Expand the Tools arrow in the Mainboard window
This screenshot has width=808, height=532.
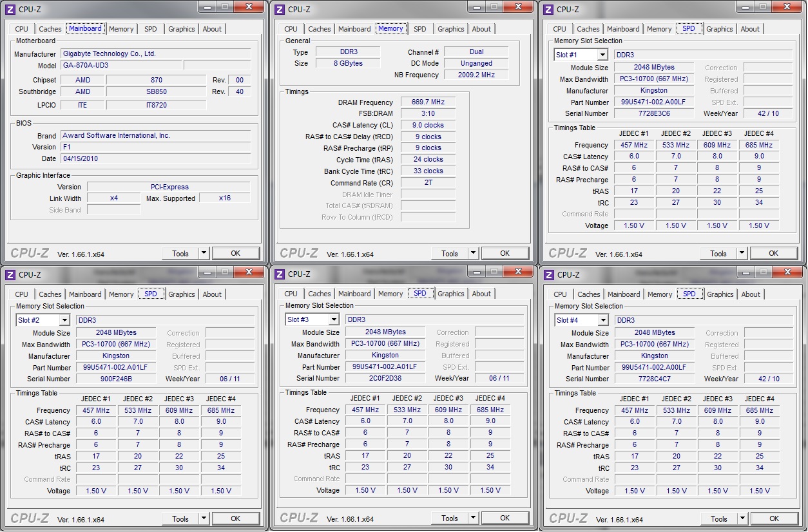204,254
